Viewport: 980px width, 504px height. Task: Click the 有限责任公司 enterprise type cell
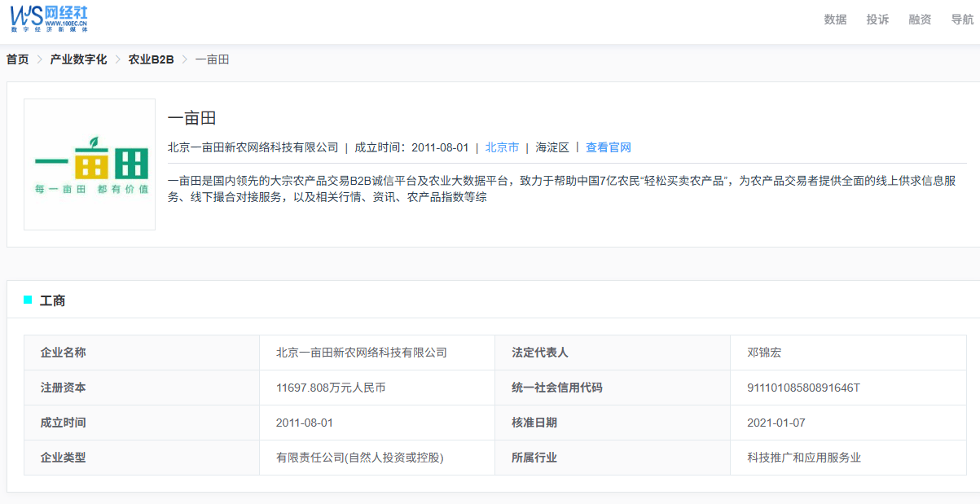pyautogui.click(x=360, y=458)
